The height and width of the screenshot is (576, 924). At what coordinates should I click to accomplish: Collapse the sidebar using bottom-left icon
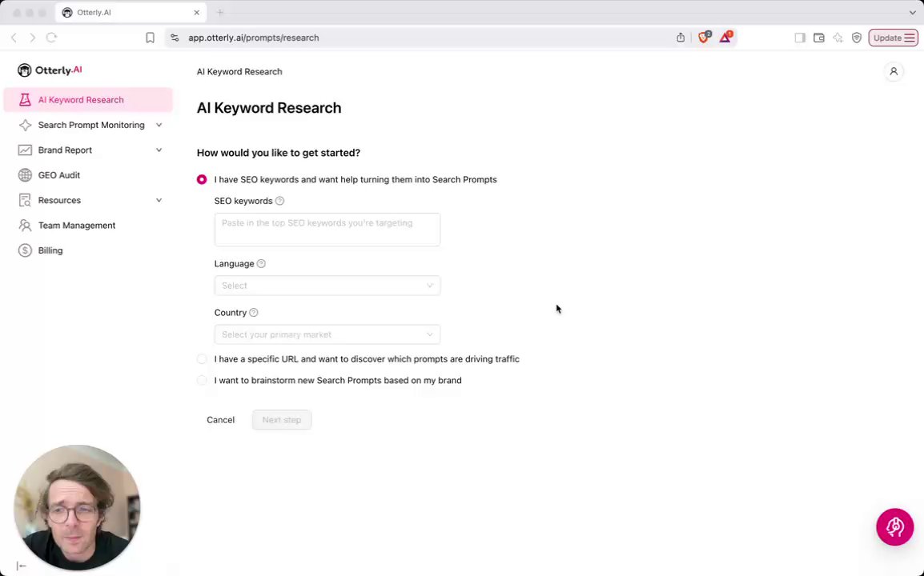22,566
